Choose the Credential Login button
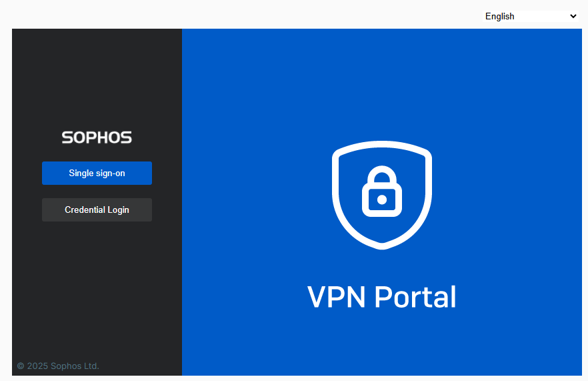The width and height of the screenshot is (588, 381). click(97, 210)
